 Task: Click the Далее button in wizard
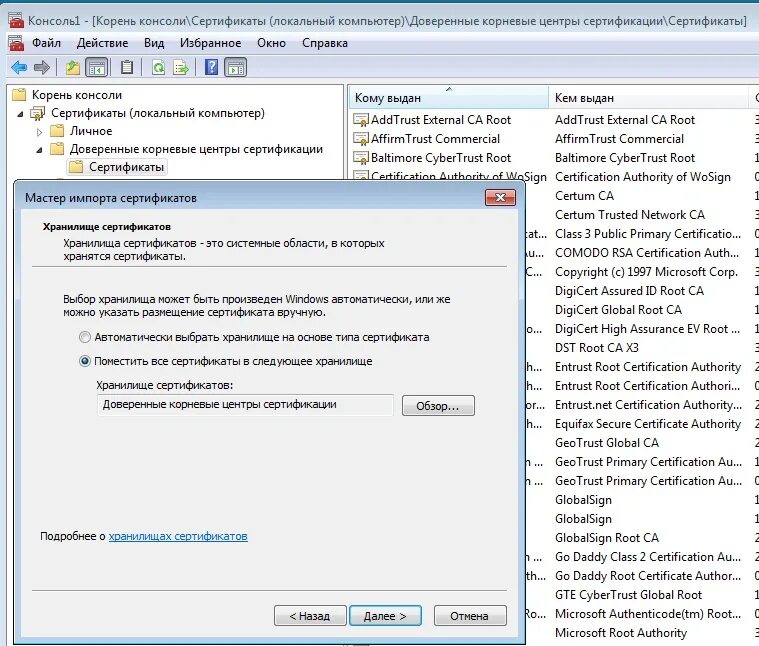tap(385, 616)
